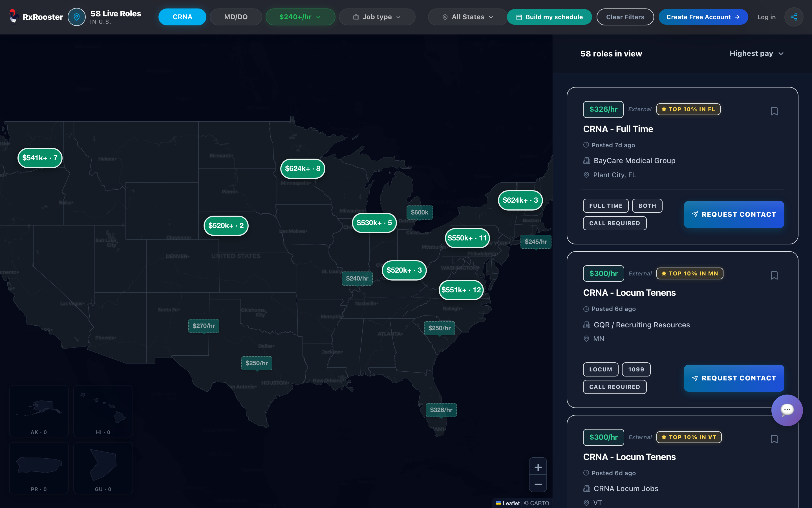812x508 pixels.
Task: Open the Alaska inset map
Action: point(39,411)
